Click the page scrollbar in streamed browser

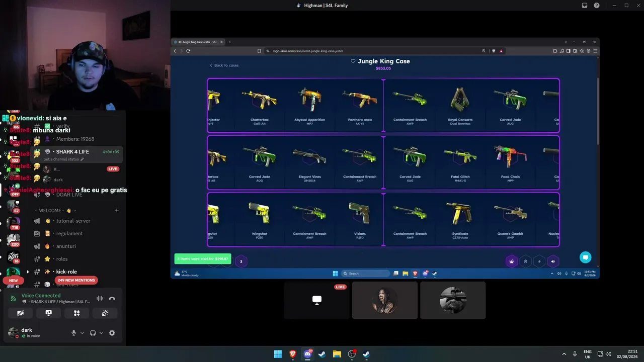598,111
